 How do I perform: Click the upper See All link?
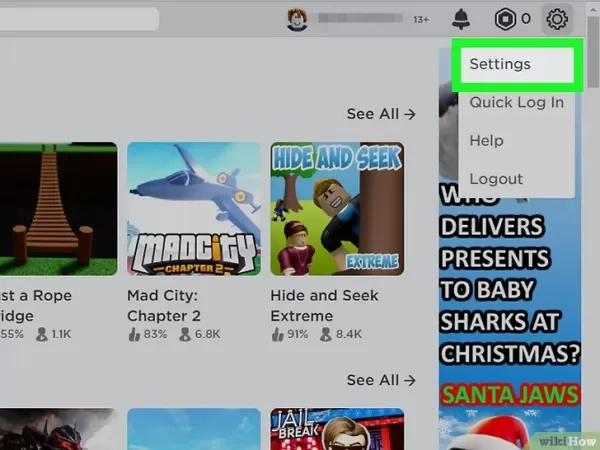[381, 114]
